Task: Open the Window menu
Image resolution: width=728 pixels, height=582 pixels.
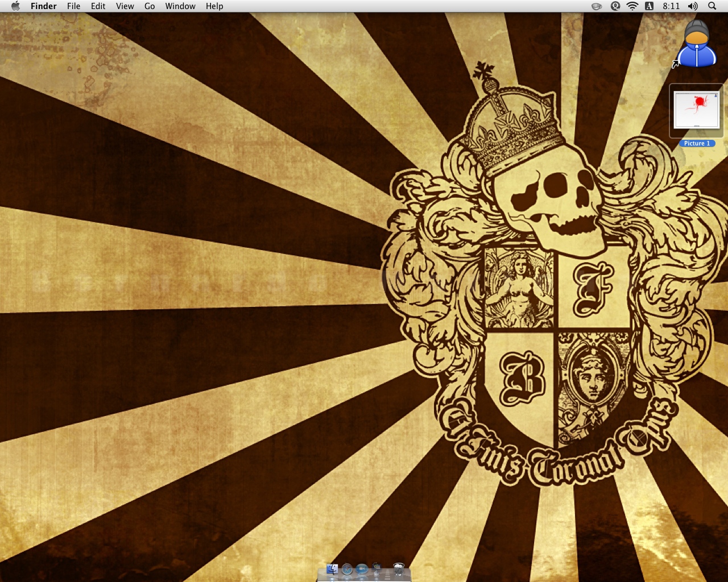Action: (x=180, y=6)
